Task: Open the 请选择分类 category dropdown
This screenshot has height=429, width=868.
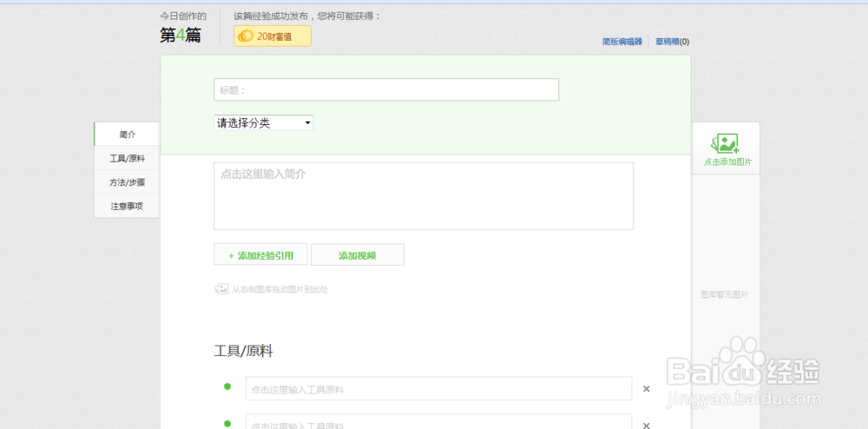Action: pyautogui.click(x=264, y=123)
